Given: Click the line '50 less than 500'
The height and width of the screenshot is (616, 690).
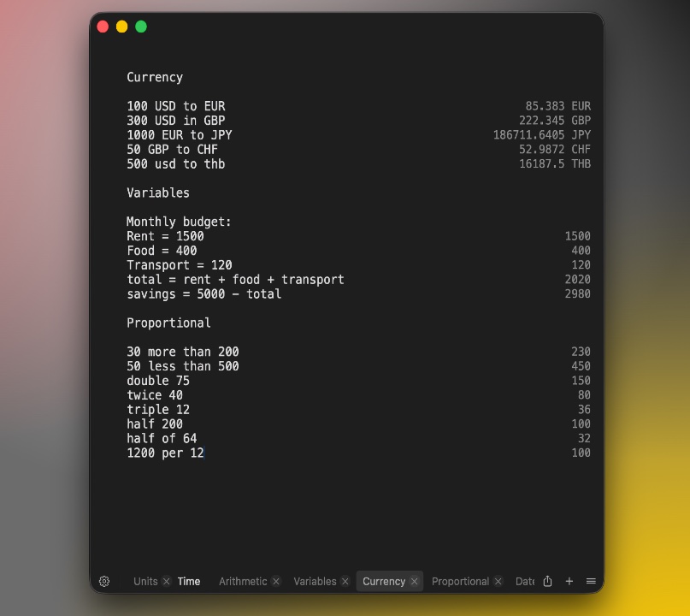Looking at the screenshot, I should pyautogui.click(x=183, y=366).
